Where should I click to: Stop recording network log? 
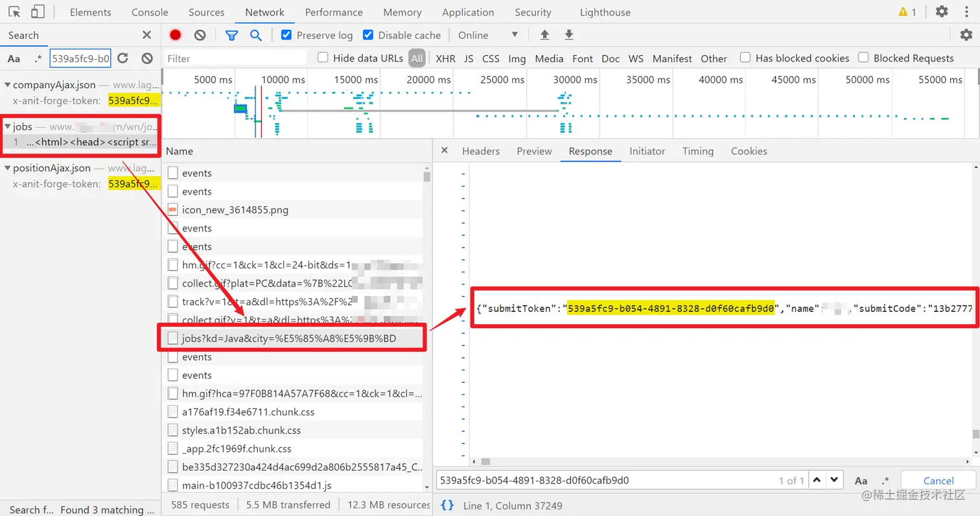(x=176, y=35)
